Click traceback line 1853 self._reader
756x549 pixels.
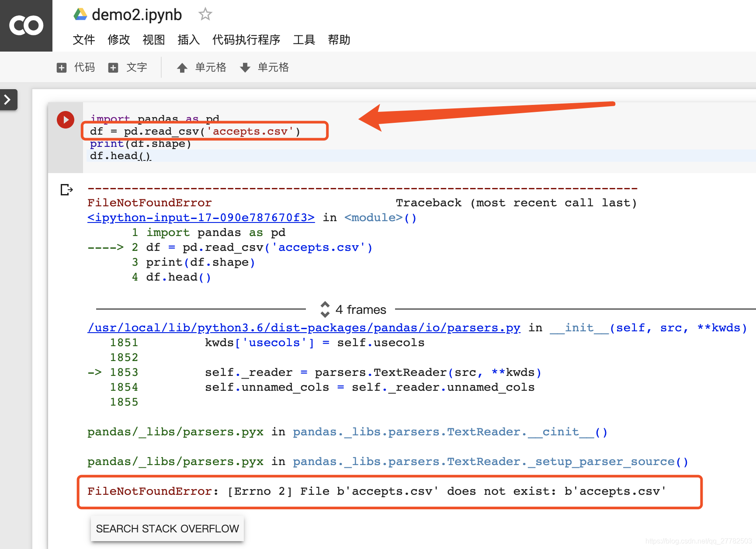(315, 372)
